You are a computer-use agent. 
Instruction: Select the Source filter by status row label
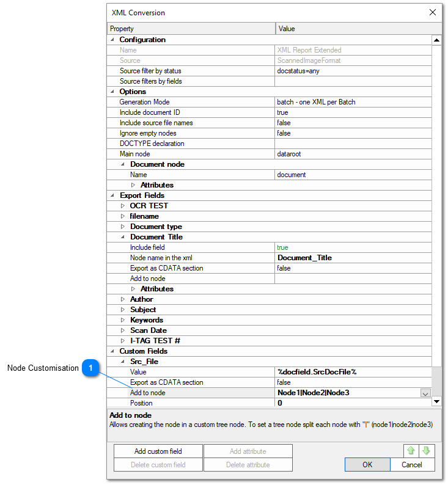(x=150, y=71)
